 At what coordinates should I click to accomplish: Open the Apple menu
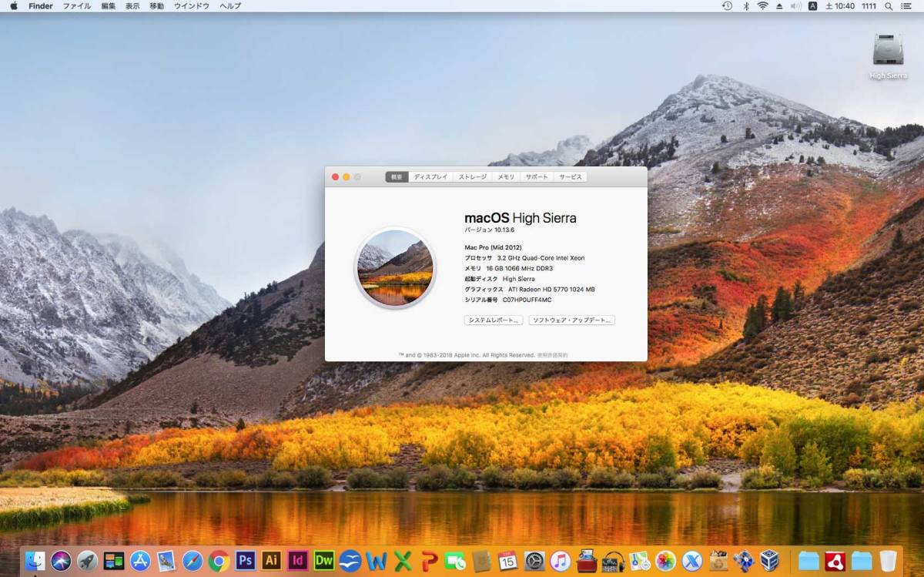click(x=13, y=5)
